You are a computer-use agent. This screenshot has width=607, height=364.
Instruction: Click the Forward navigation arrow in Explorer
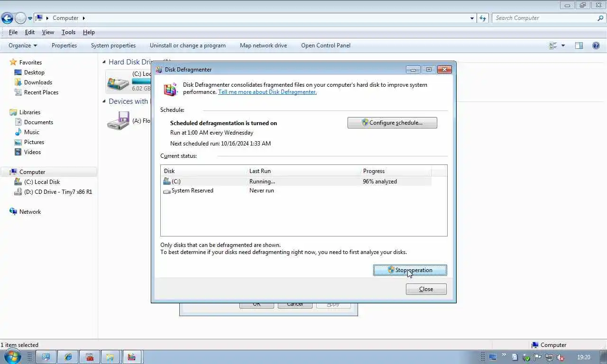pyautogui.click(x=20, y=18)
